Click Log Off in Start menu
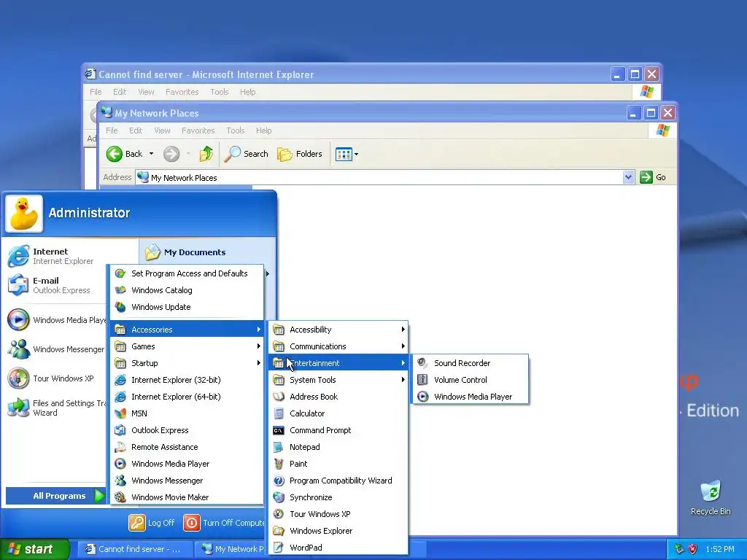The width and height of the screenshot is (747, 560). click(152, 522)
